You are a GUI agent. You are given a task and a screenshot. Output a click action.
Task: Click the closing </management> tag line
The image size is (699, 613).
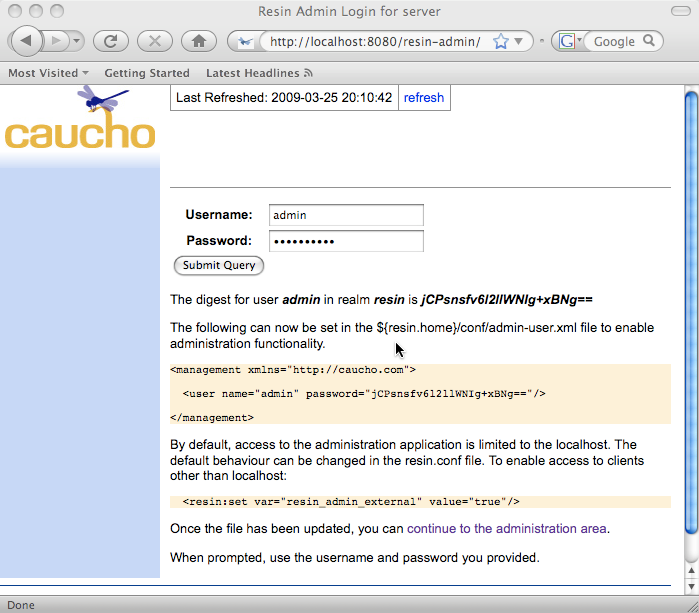tap(212, 418)
